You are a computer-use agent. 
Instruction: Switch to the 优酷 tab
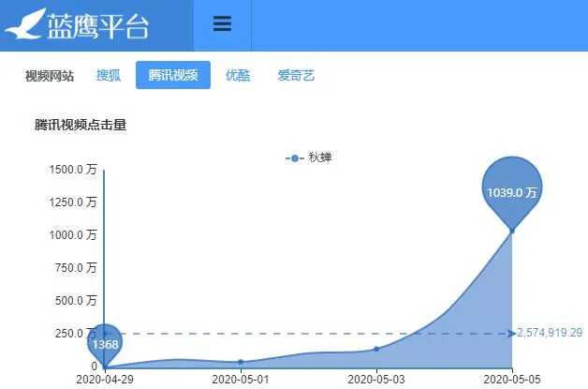pos(238,75)
